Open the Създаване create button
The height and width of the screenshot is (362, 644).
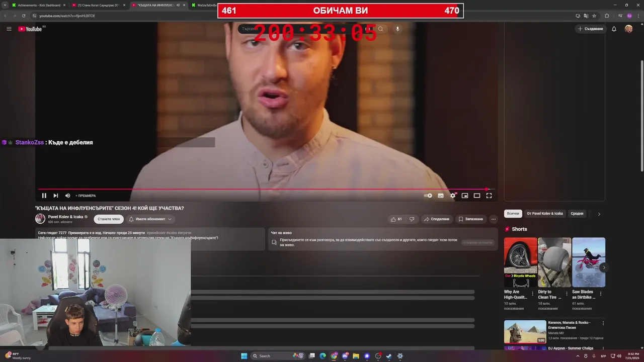(590, 29)
